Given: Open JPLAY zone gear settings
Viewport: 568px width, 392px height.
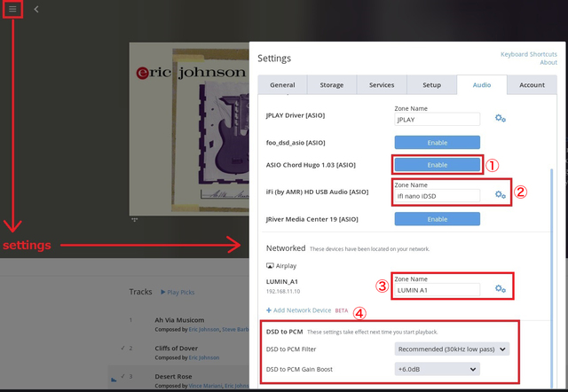Looking at the screenshot, I should 501,119.
